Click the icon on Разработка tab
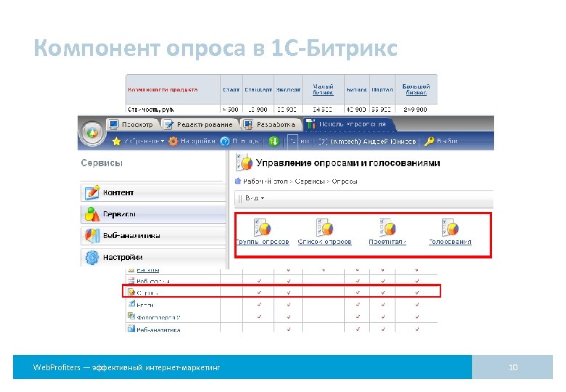The height and width of the screenshot is (392, 566). (248, 125)
